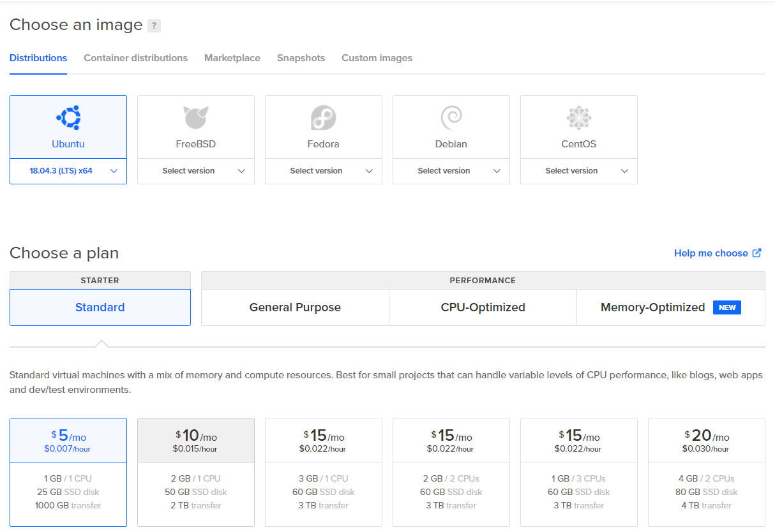
Task: Go to the Custom images tab
Action: (377, 58)
